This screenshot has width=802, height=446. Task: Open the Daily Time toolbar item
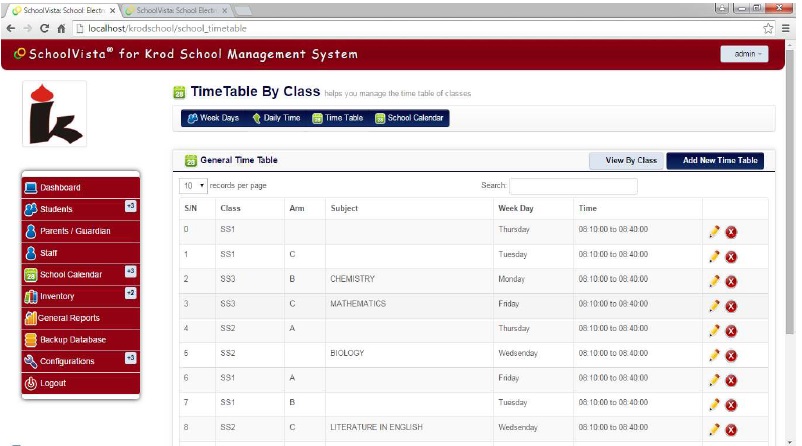click(275, 118)
